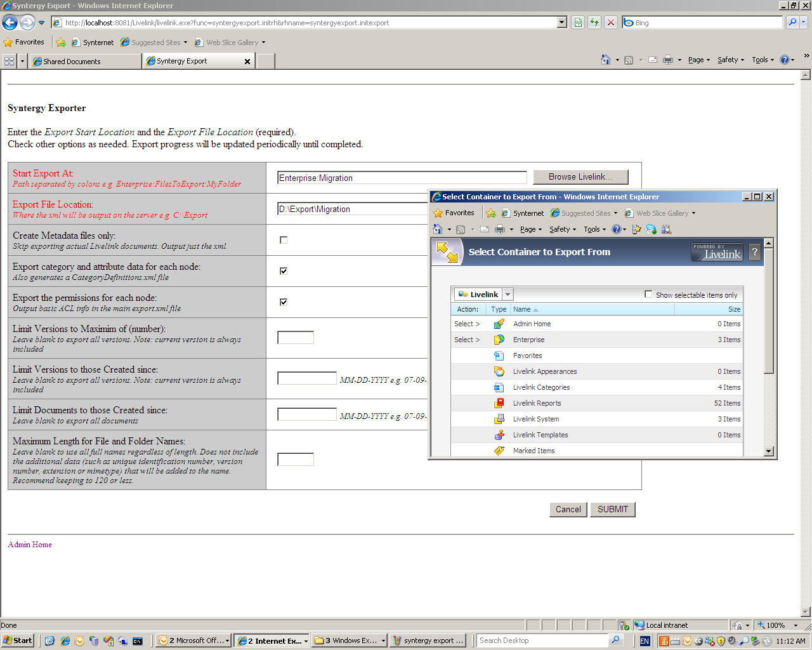Click the Windows Start button
The image size is (812, 650).
coord(18,641)
